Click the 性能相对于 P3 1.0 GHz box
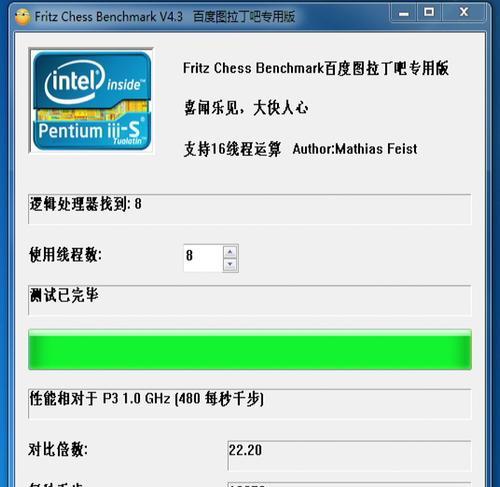Screen dimensions: 500x487 [x=250, y=404]
